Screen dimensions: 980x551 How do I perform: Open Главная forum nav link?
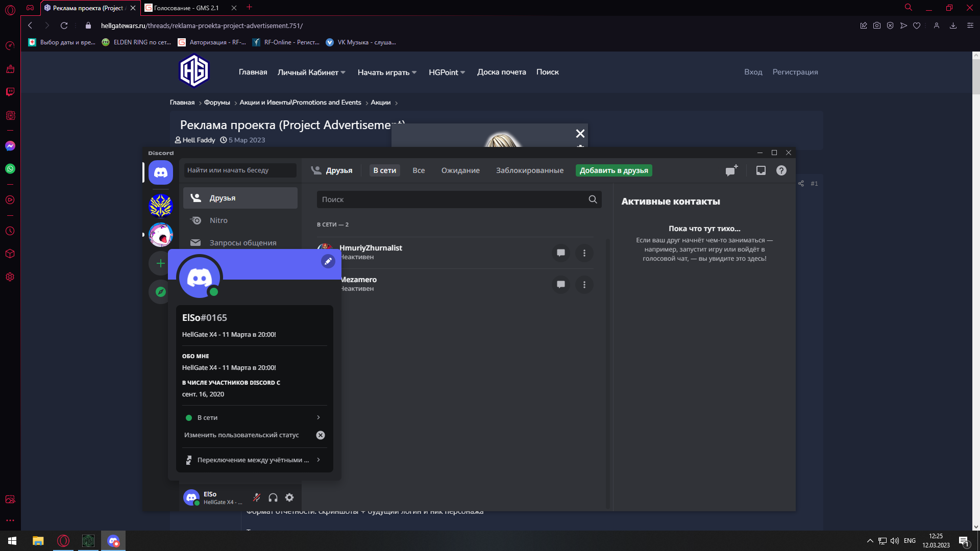pos(253,72)
